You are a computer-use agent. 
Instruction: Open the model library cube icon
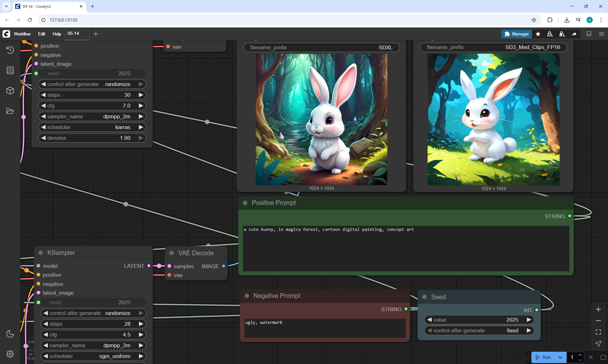(x=10, y=91)
